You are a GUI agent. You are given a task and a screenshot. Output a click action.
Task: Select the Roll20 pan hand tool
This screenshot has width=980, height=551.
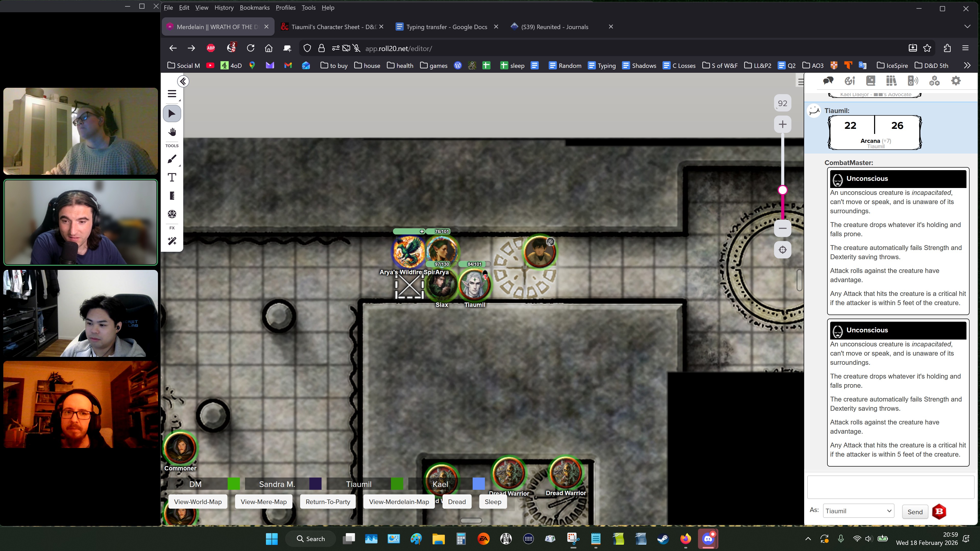172,132
